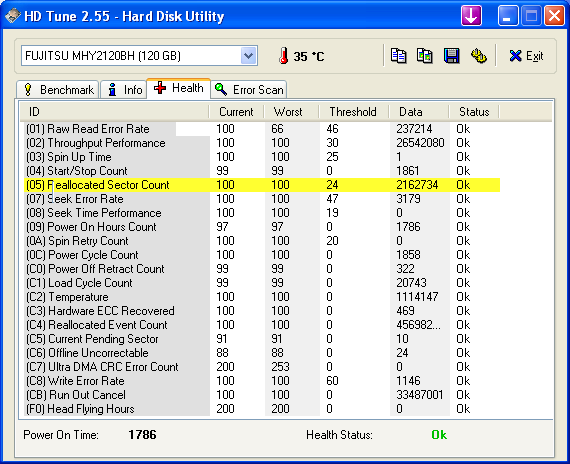Select the (C4) Reallocated Event Count row
This screenshot has width=570, height=464.
[x=262, y=325]
